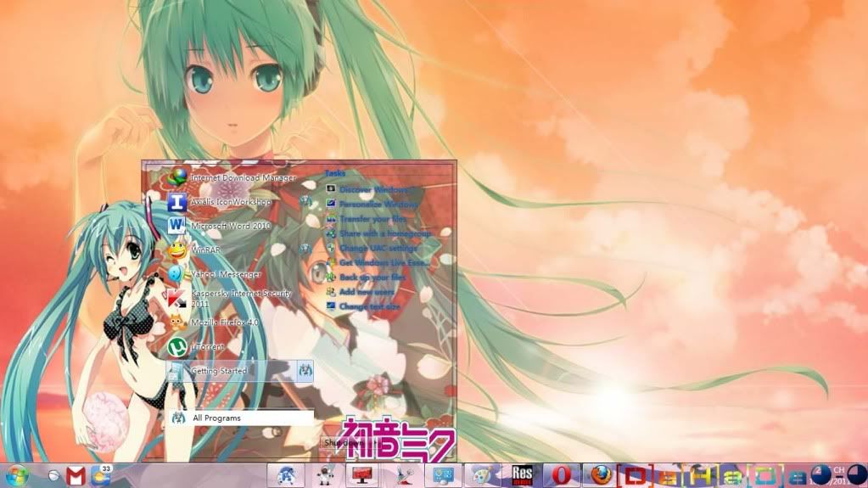This screenshot has width=868, height=488.
Task: Launch Axialis IconWorkshop
Action: (230, 202)
